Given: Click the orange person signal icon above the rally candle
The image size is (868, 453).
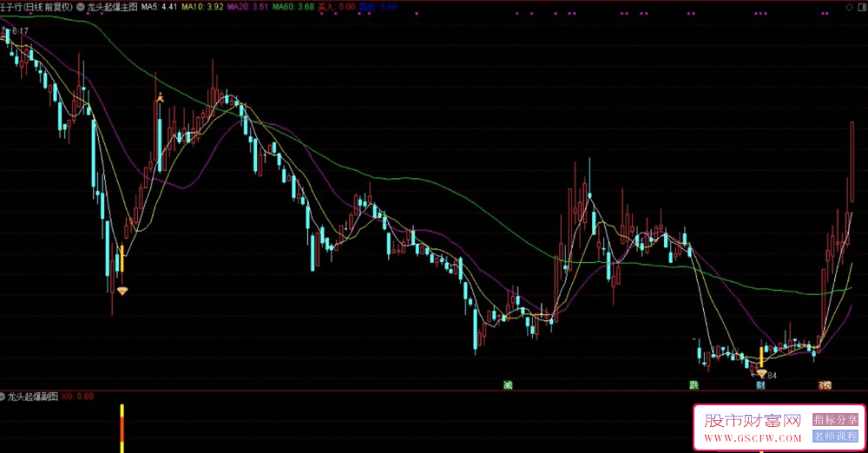Looking at the screenshot, I should coord(160,97).
